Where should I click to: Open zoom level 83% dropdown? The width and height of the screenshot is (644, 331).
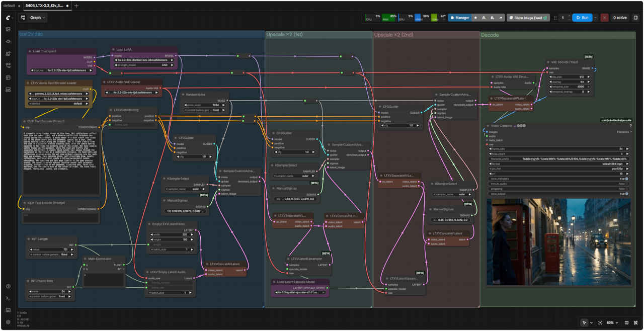tap(611, 322)
